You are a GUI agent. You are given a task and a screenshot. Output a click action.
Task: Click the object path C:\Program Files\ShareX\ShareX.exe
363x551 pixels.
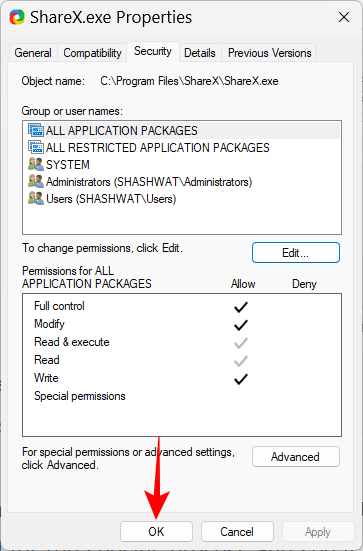[x=189, y=81]
